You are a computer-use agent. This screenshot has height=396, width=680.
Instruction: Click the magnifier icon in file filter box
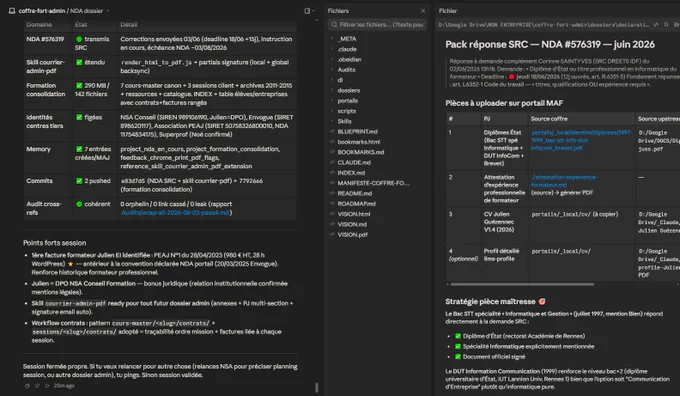tap(334, 25)
